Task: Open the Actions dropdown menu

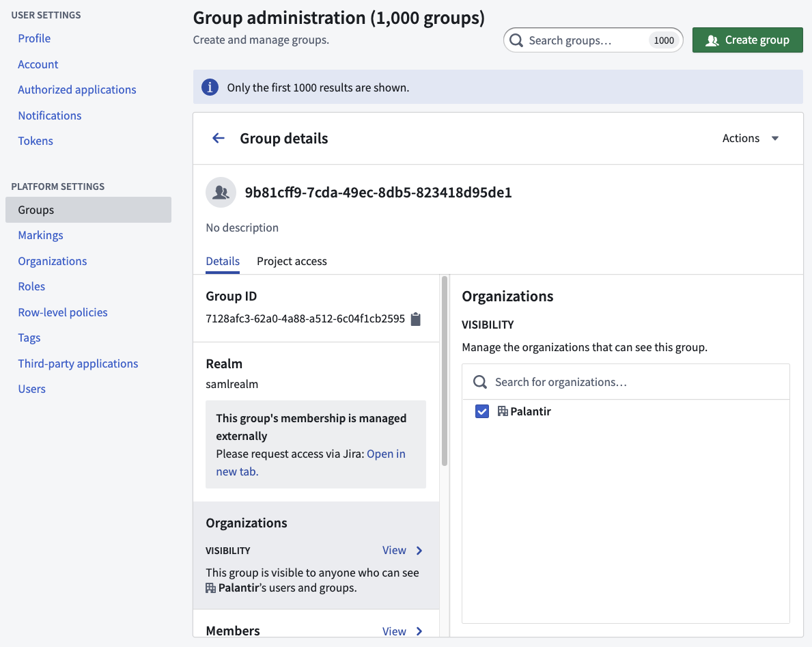Action: pyautogui.click(x=751, y=138)
